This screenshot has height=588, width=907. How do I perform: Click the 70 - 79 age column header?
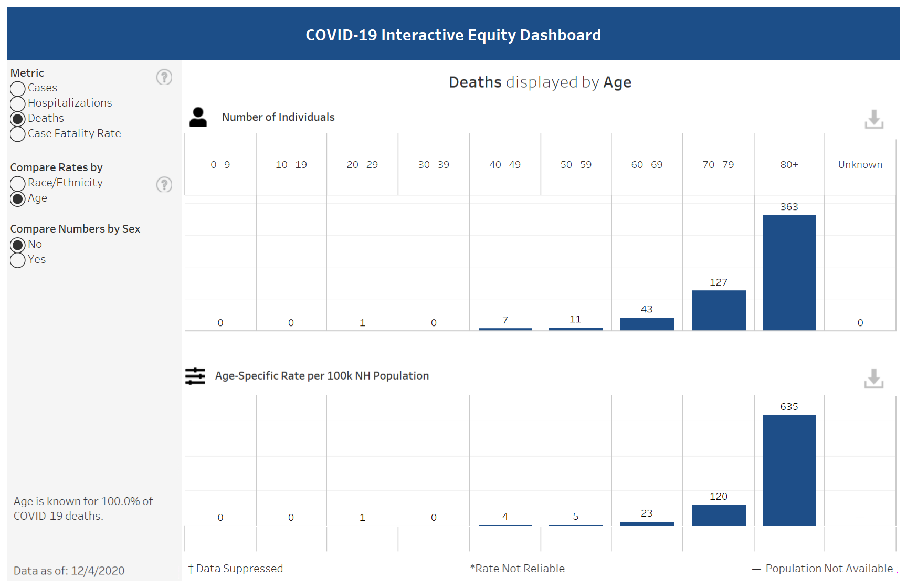[718, 165]
